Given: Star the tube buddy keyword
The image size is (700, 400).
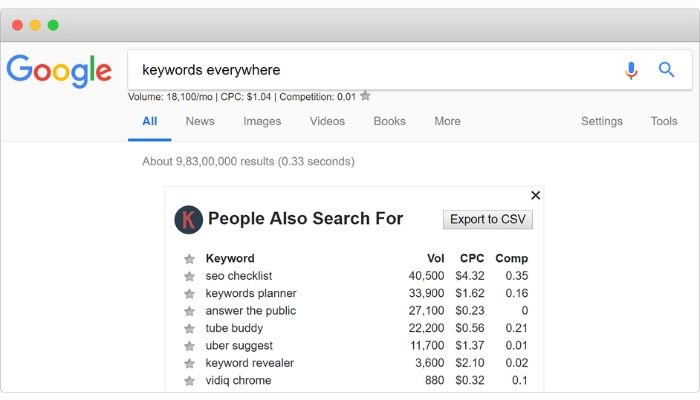Looking at the screenshot, I should click(x=189, y=329).
